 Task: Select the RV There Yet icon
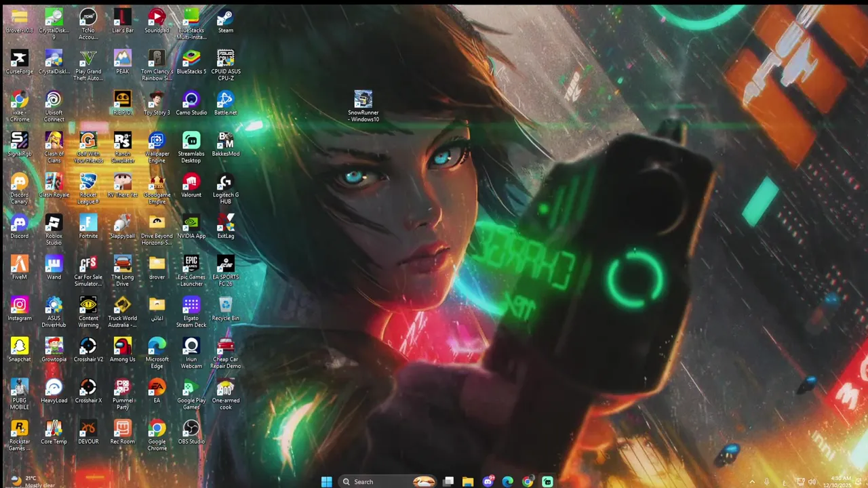pos(122,186)
